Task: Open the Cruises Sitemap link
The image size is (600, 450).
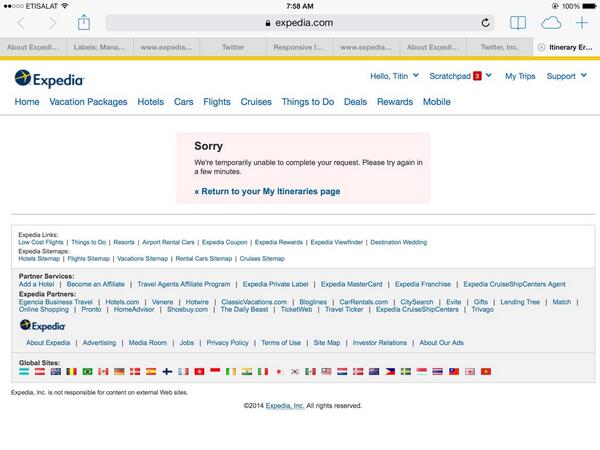Action: point(262,259)
